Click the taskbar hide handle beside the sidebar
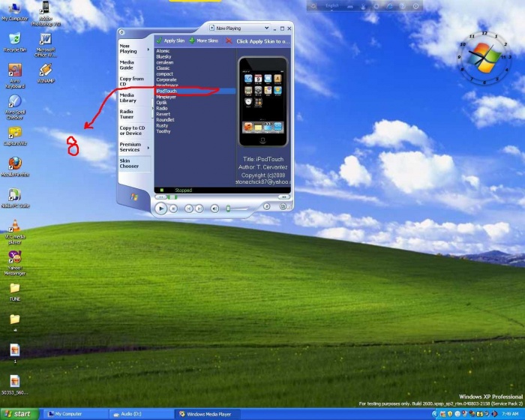The width and height of the screenshot is (525, 420). tap(153, 108)
